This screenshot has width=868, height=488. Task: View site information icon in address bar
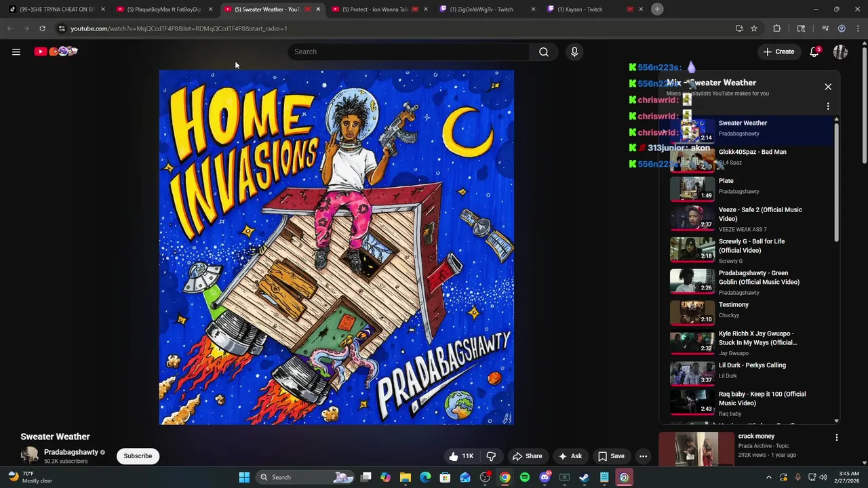[x=62, y=28]
